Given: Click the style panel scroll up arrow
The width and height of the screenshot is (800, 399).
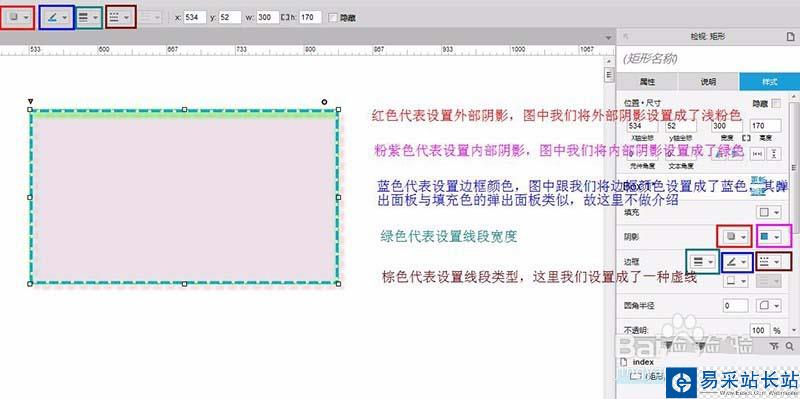Looking at the screenshot, I should 794,96.
